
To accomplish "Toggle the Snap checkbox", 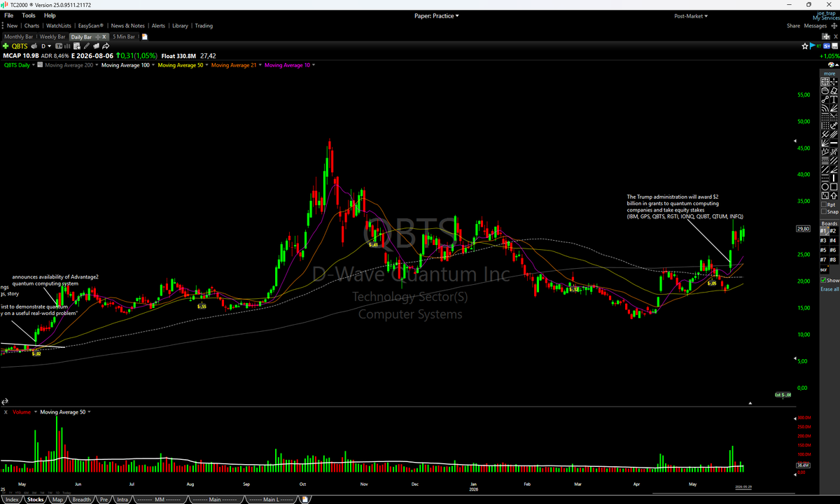I will pos(824,211).
